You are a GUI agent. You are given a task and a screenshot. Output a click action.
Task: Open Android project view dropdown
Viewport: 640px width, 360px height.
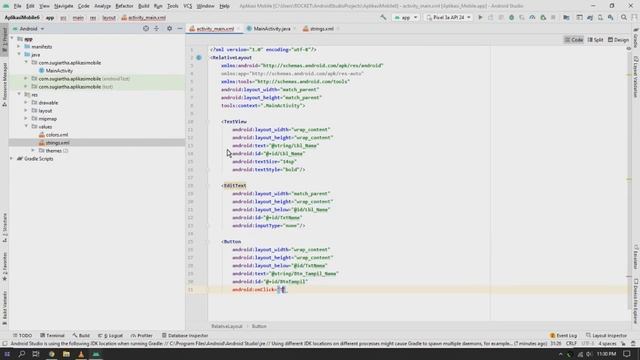(29, 29)
